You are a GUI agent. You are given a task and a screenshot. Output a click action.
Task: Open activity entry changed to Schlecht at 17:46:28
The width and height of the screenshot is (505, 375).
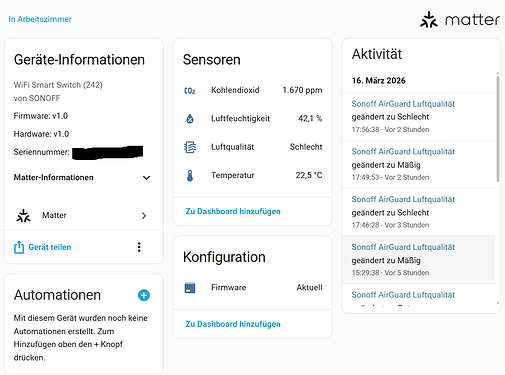pos(419,212)
